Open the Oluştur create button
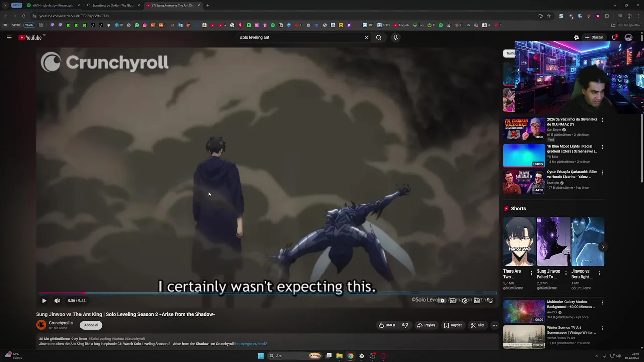The image size is (644, 362). click(x=594, y=37)
